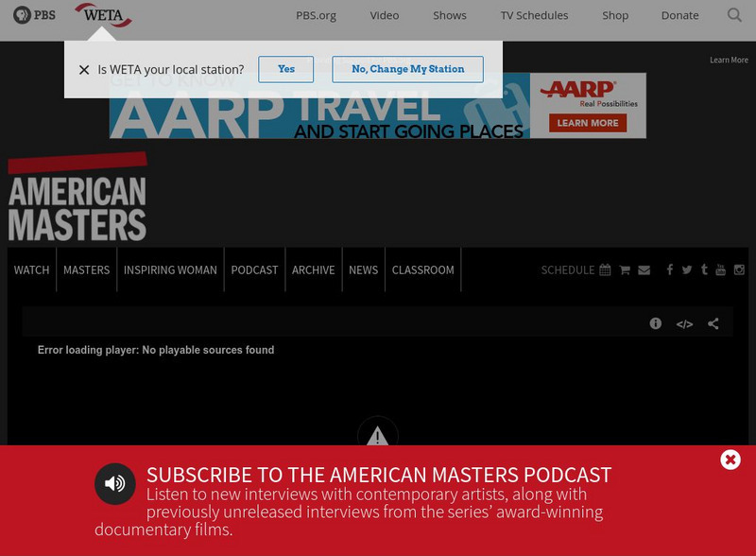Click Subscribe to the American Masters Podcast heading
Viewport: 756px width, 556px height.
click(x=379, y=475)
